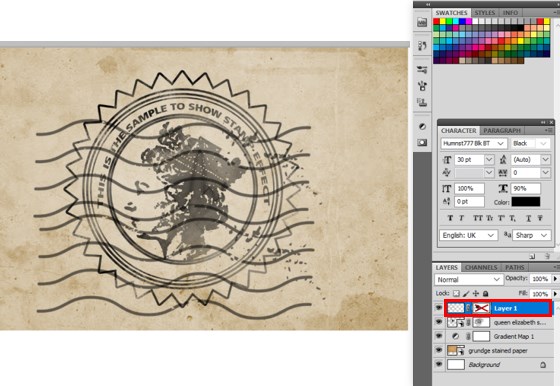This screenshot has width=560, height=386.
Task: Hide the queen elizabeth layer eye icon
Action: point(439,322)
